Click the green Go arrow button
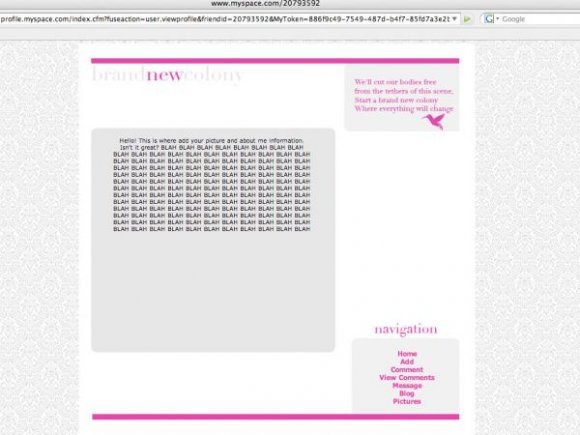Image resolution: width=580 pixels, height=435 pixels. (468, 19)
